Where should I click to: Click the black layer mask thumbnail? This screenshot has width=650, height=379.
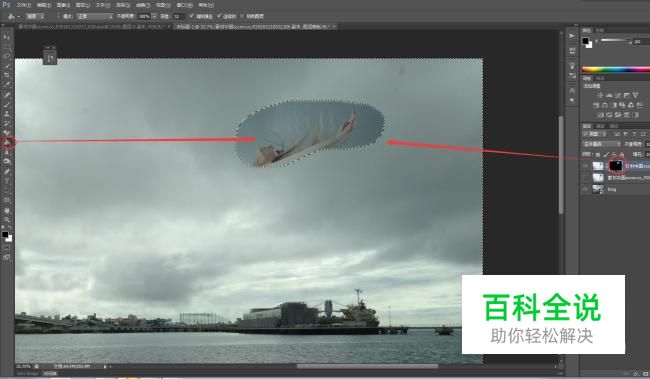pos(616,166)
